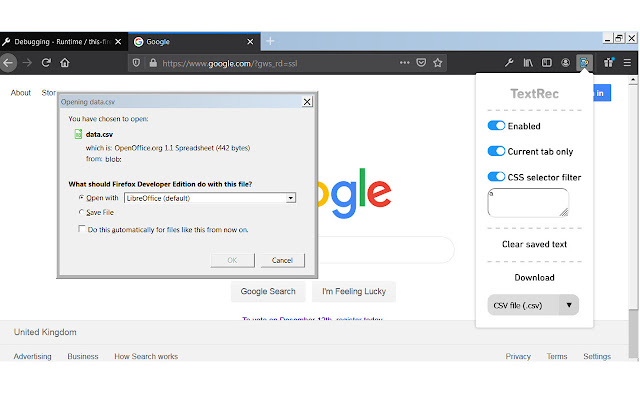This screenshot has height=400, width=640.
Task: Disable the CSS selector filter switch
Action: pyautogui.click(x=496, y=177)
